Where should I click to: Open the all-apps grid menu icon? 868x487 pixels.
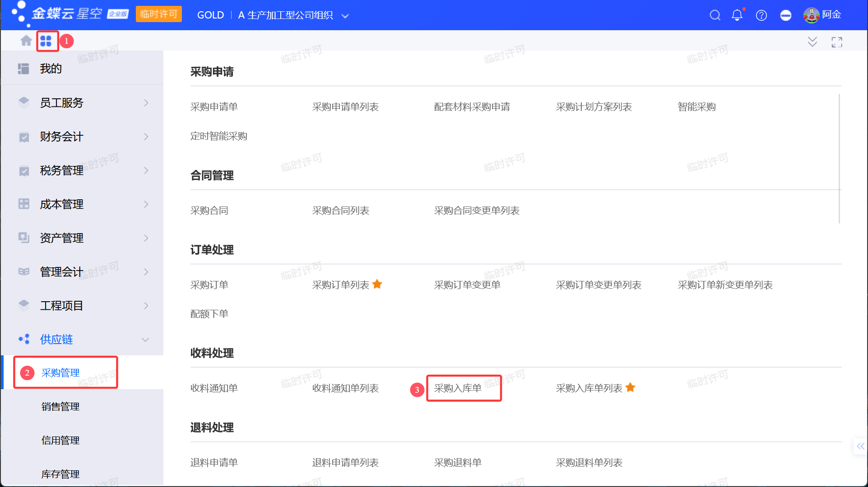[46, 41]
